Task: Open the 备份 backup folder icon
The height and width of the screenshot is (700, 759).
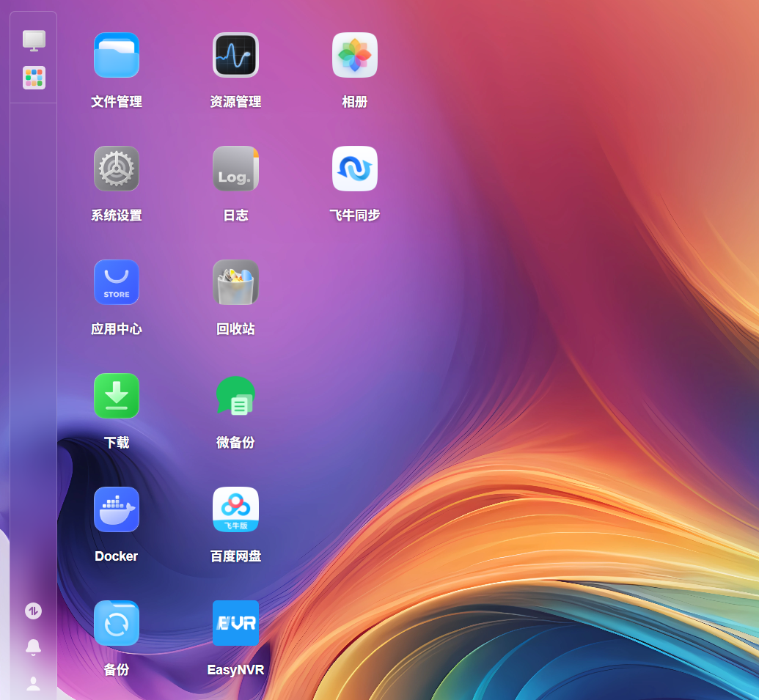Action: (116, 623)
